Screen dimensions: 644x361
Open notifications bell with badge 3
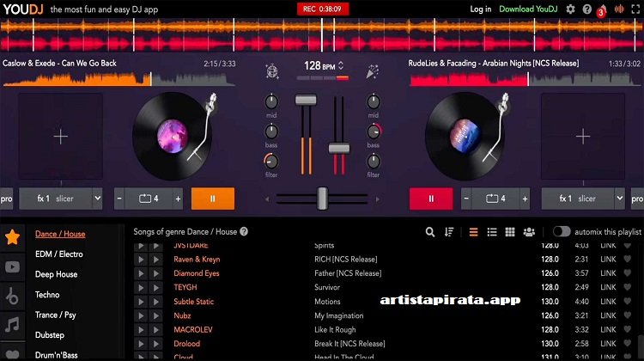602,9
